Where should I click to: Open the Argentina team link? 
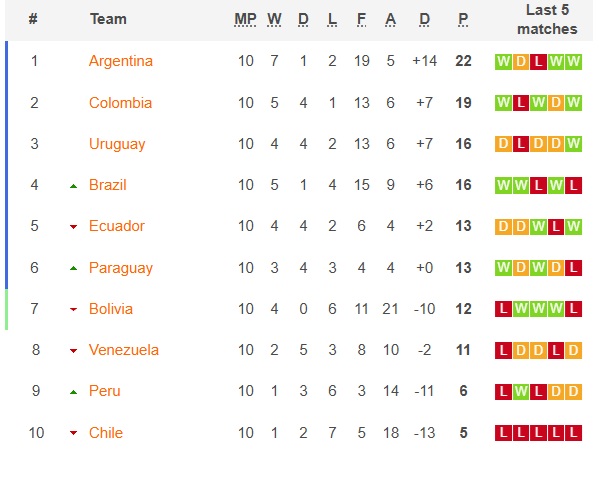[x=121, y=61]
